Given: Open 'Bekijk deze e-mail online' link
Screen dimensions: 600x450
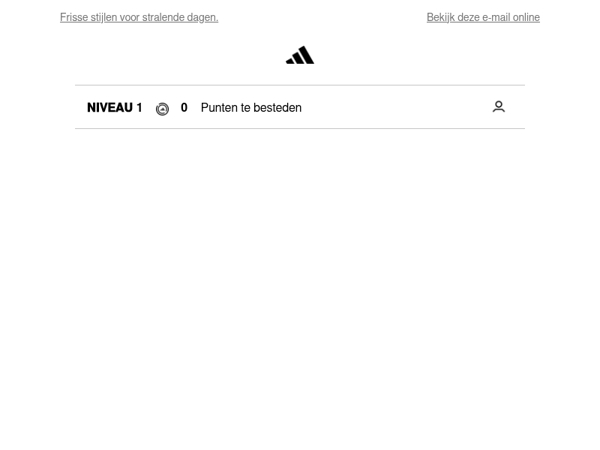Looking at the screenshot, I should (483, 17).
